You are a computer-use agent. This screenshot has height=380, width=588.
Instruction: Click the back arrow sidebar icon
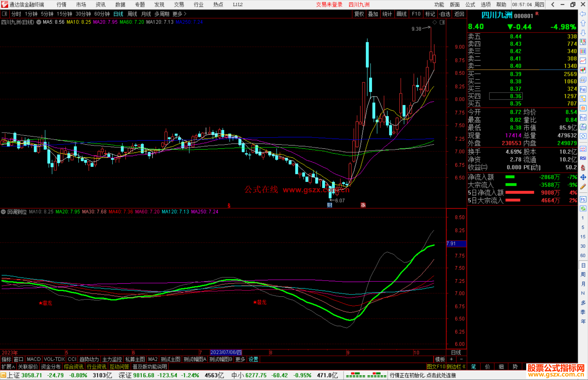pos(583,14)
